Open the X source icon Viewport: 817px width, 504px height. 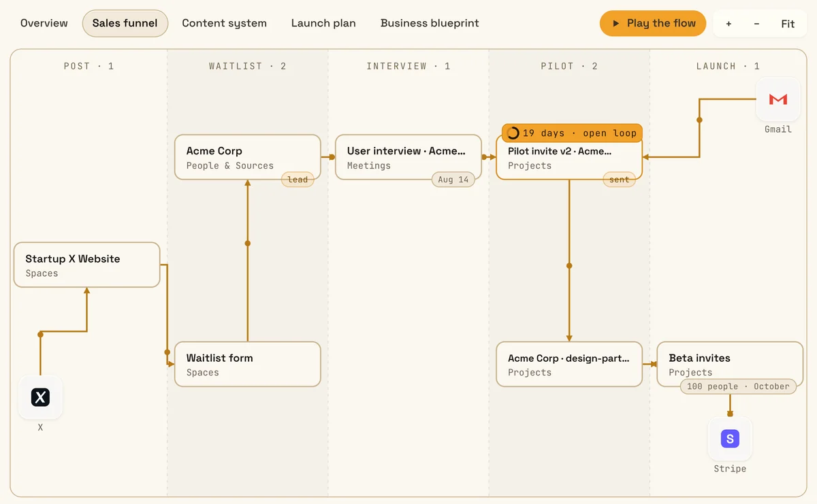coord(40,398)
